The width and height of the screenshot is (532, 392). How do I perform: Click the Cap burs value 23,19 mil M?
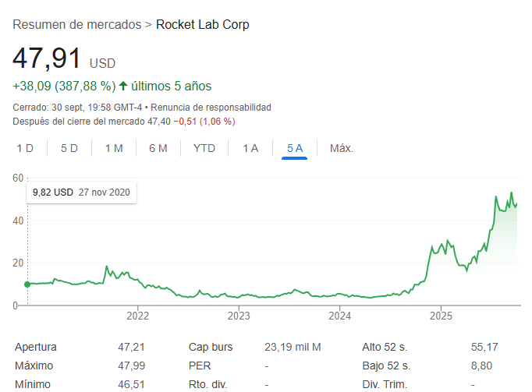click(x=293, y=347)
